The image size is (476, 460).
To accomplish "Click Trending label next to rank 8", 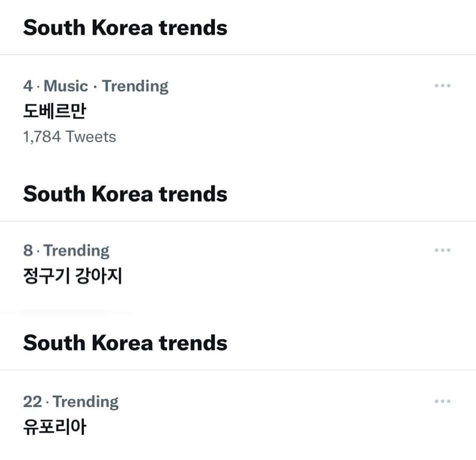I will pos(77,250).
